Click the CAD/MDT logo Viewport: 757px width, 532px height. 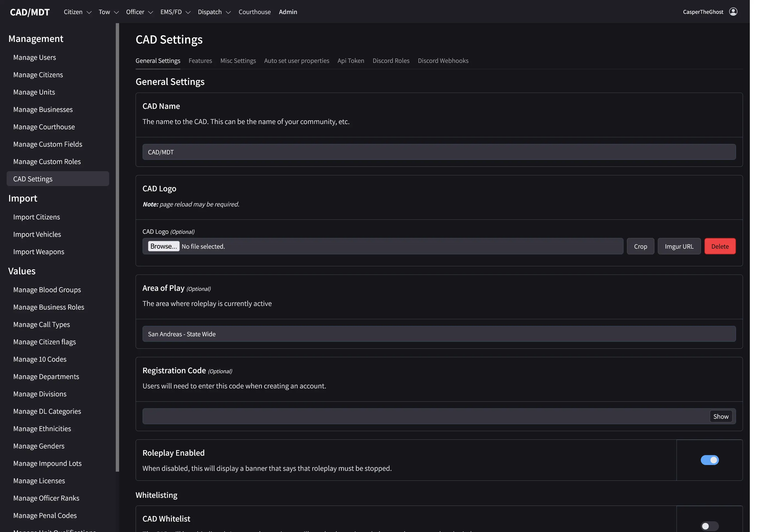point(30,12)
